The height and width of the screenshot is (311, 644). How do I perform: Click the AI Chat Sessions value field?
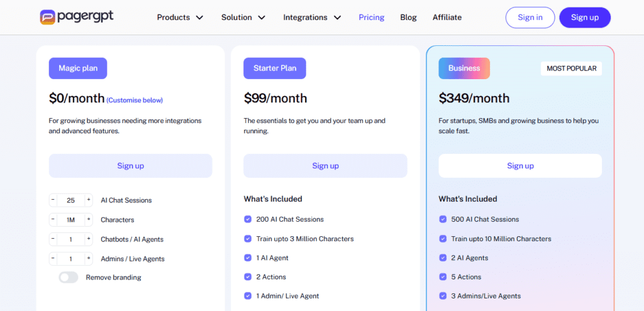point(70,200)
